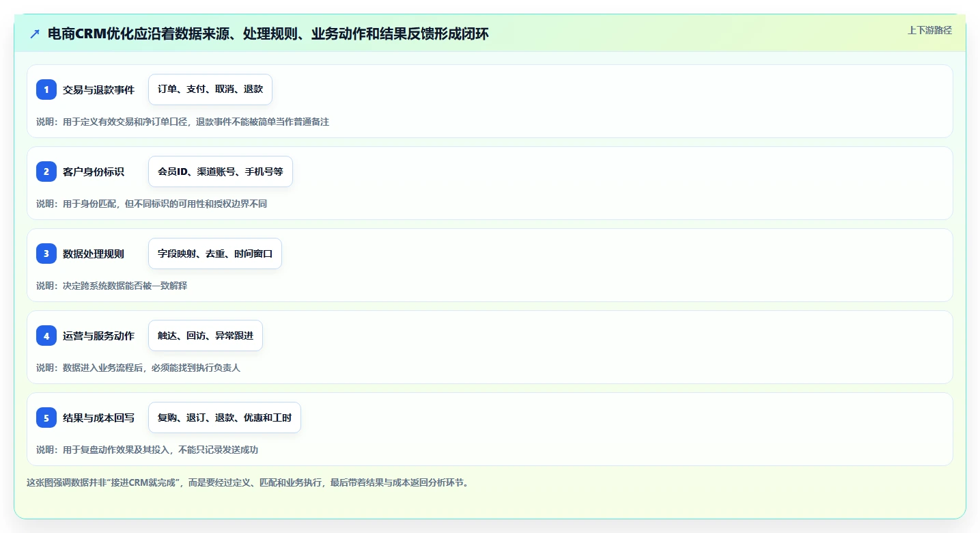Click the number 5 step badge
This screenshot has height=533, width=980.
46,418
